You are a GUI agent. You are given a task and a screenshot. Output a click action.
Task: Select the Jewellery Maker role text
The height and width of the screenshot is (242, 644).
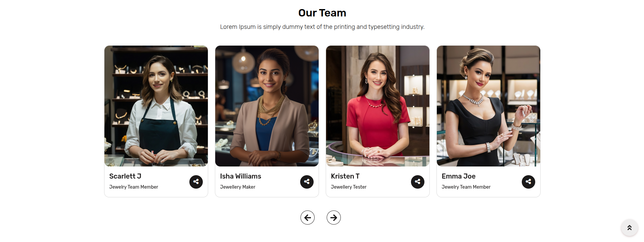coord(238,187)
